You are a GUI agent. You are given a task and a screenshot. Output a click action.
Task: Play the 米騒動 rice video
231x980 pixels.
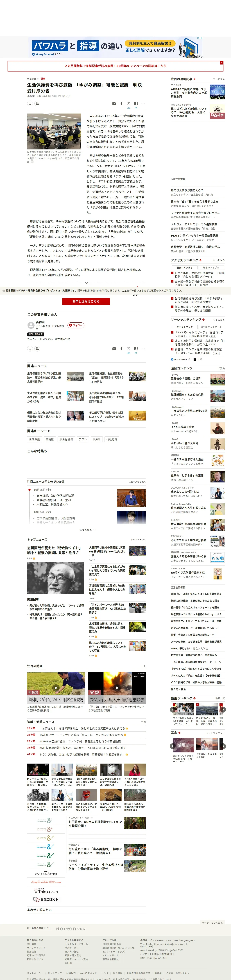(56, 688)
